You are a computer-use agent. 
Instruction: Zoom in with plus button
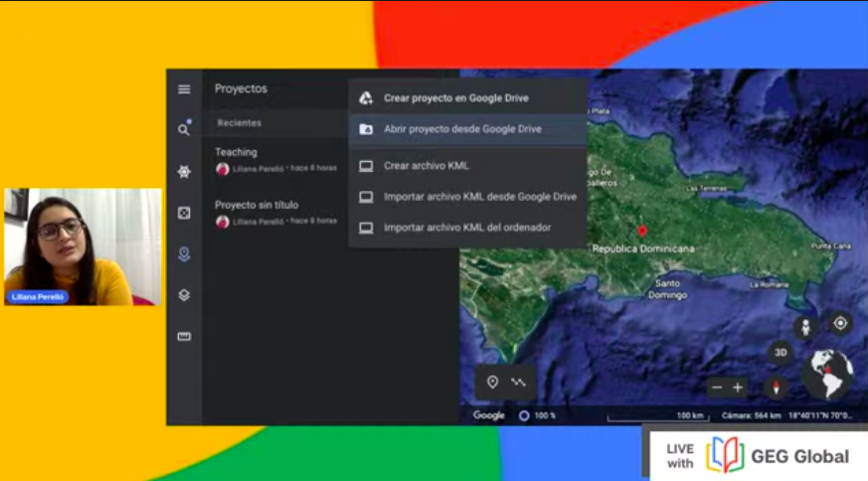pos(738,388)
